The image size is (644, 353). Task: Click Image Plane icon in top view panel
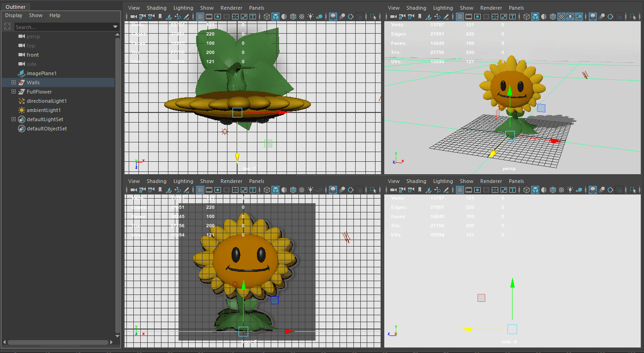pos(168,17)
